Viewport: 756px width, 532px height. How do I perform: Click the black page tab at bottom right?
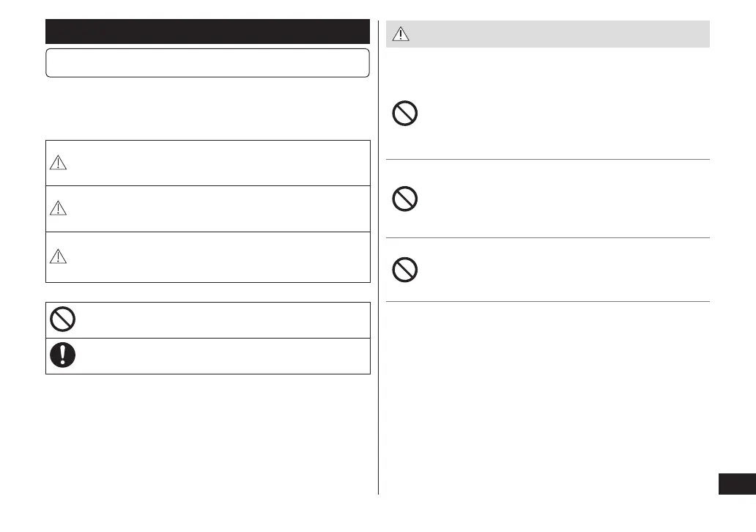point(736,484)
